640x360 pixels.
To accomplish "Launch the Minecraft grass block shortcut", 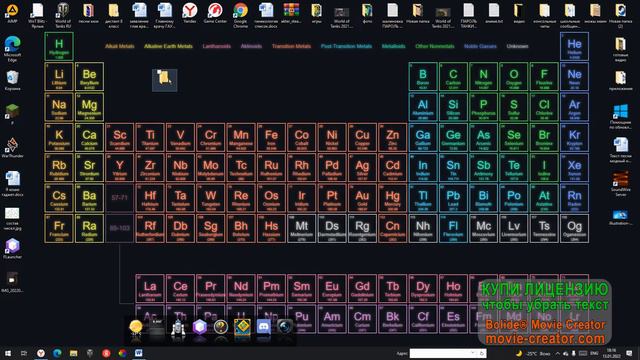I will 12,113.
